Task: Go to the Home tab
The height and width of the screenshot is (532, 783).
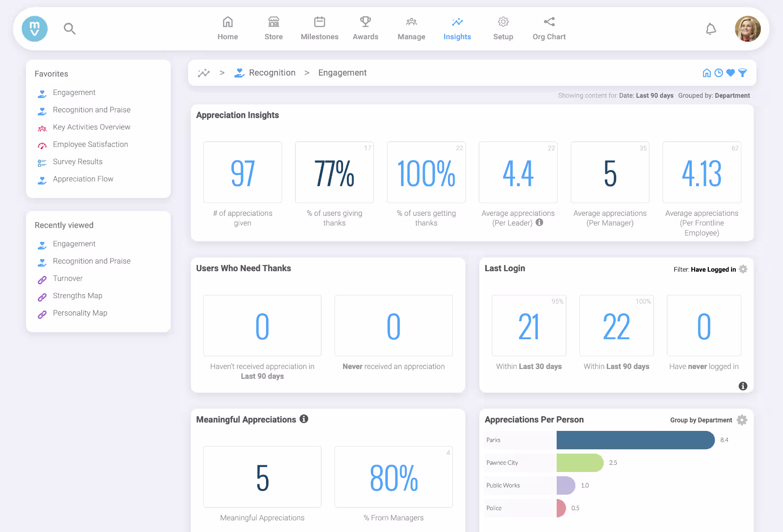Action: pos(227,21)
